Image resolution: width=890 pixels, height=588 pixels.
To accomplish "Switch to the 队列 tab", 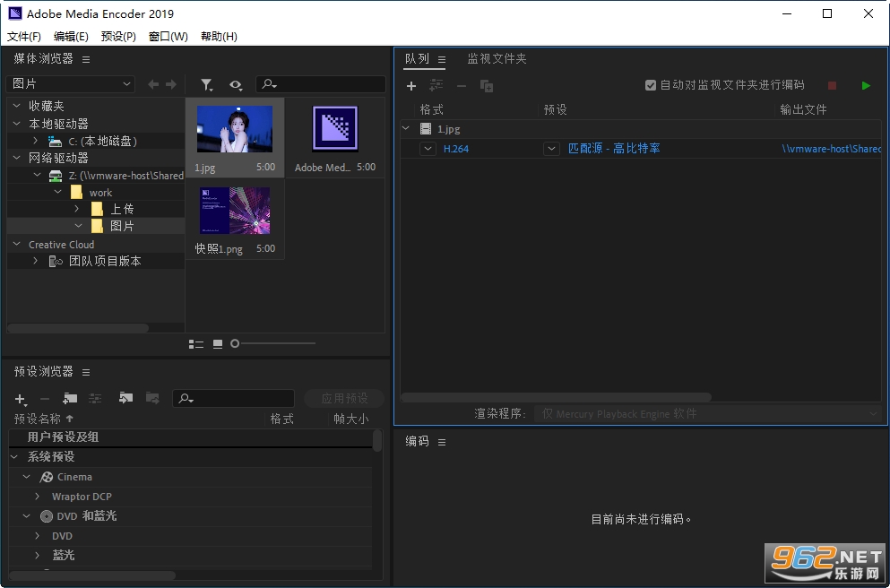I will coord(417,58).
